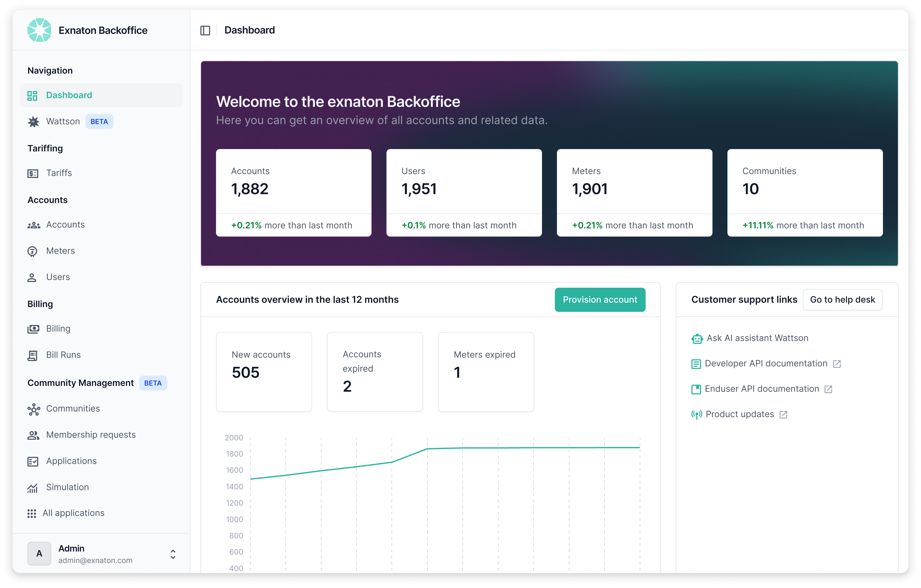
Task: Open the Billing menu item
Action: pyautogui.click(x=101, y=329)
